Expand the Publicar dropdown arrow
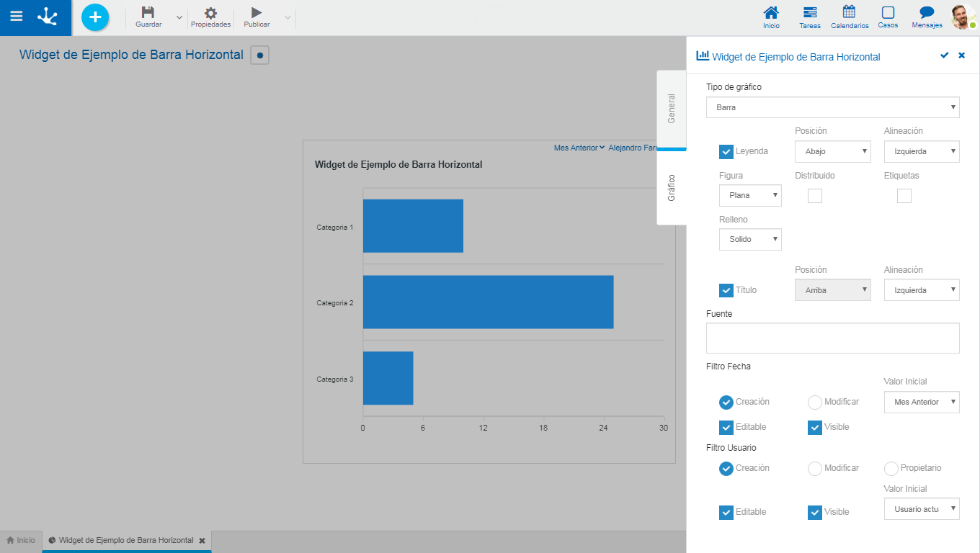 point(288,17)
